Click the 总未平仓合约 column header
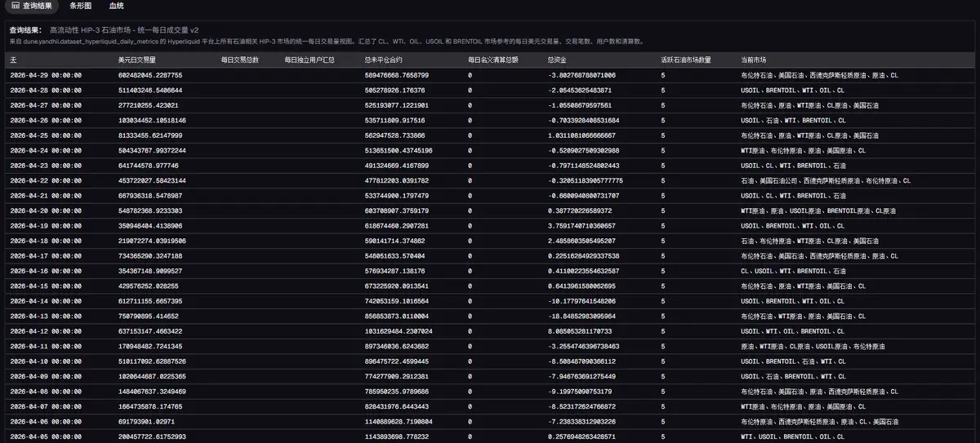Image resolution: width=980 pixels, height=443 pixels. point(383,60)
